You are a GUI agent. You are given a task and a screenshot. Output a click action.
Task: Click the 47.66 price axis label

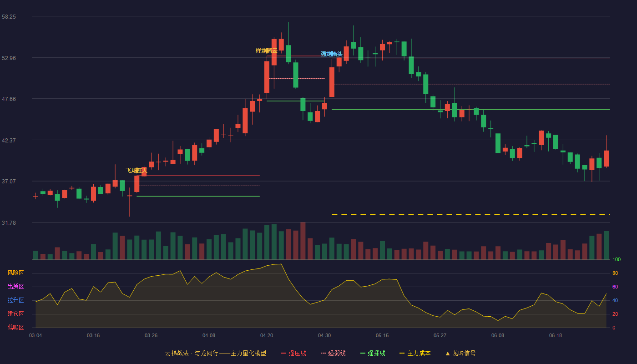(x=9, y=99)
